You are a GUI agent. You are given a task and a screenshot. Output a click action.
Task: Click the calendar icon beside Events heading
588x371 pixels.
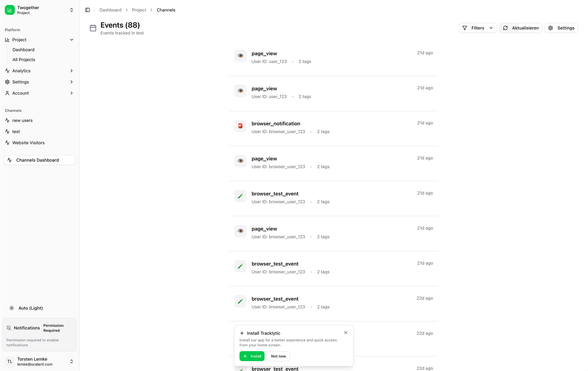pyautogui.click(x=93, y=28)
